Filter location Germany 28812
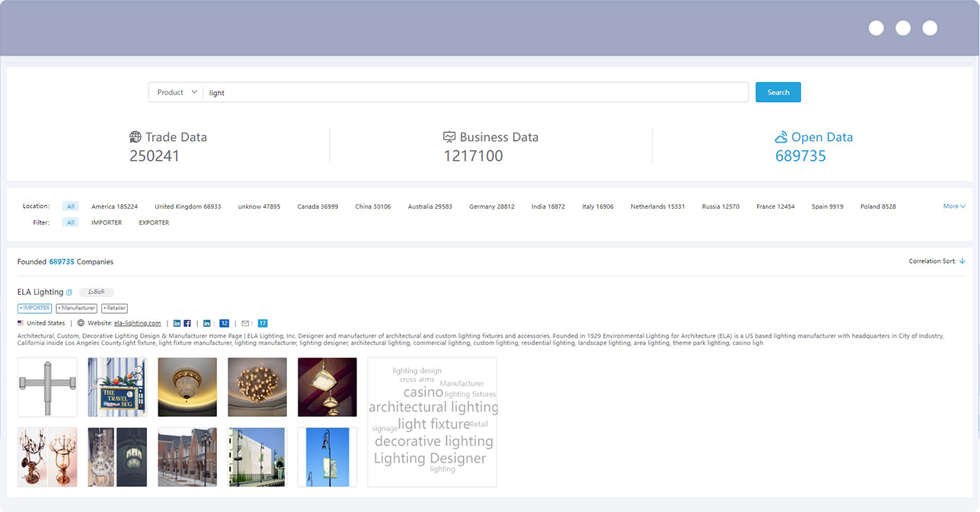 492,206
